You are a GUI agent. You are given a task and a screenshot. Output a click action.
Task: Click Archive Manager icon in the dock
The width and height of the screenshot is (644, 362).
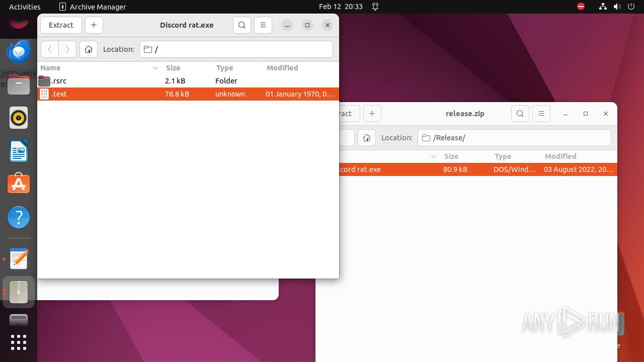tap(19, 292)
